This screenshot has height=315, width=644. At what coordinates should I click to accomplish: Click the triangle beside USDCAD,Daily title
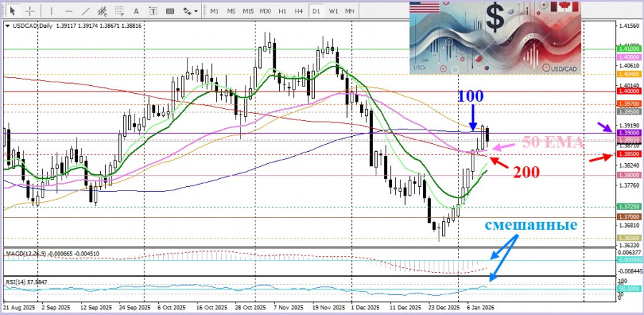pyautogui.click(x=7, y=26)
